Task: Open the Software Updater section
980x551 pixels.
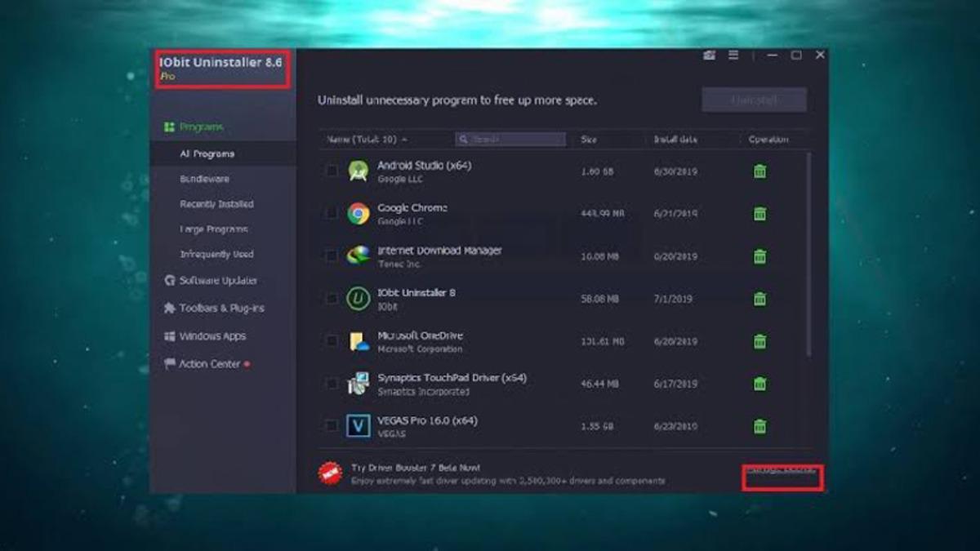Action: pos(203,281)
